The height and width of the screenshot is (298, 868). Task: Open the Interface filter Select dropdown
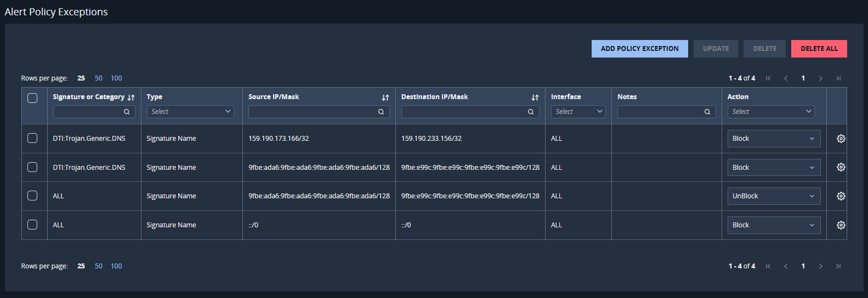coord(578,112)
